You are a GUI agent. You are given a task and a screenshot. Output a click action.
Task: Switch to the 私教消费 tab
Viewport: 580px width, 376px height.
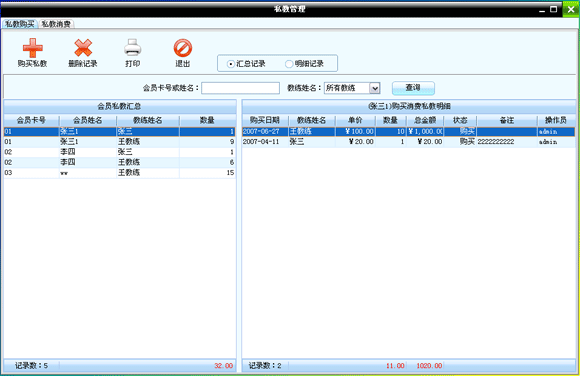pos(56,24)
